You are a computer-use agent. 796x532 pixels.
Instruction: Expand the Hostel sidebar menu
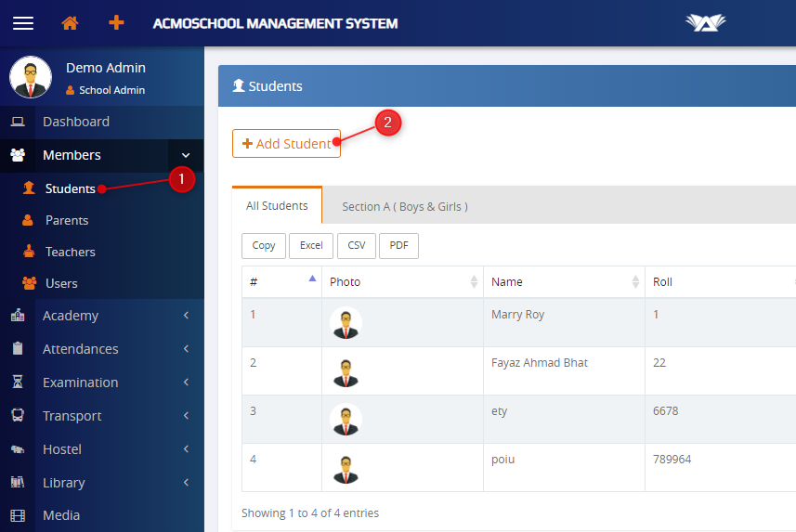(x=102, y=449)
